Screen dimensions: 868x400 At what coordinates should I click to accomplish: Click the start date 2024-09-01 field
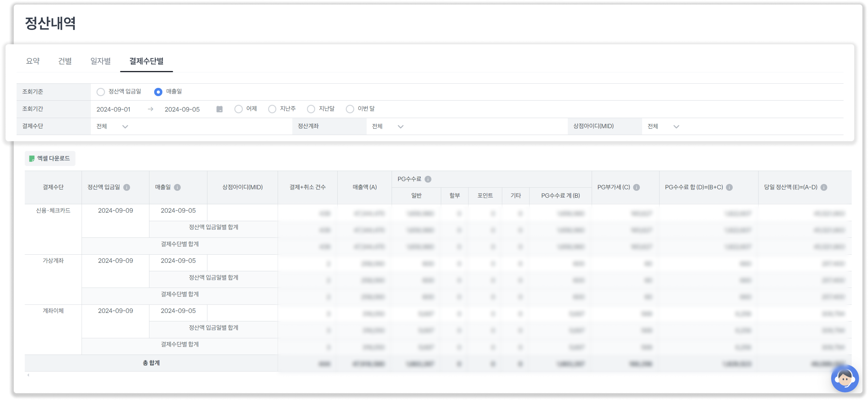point(113,109)
